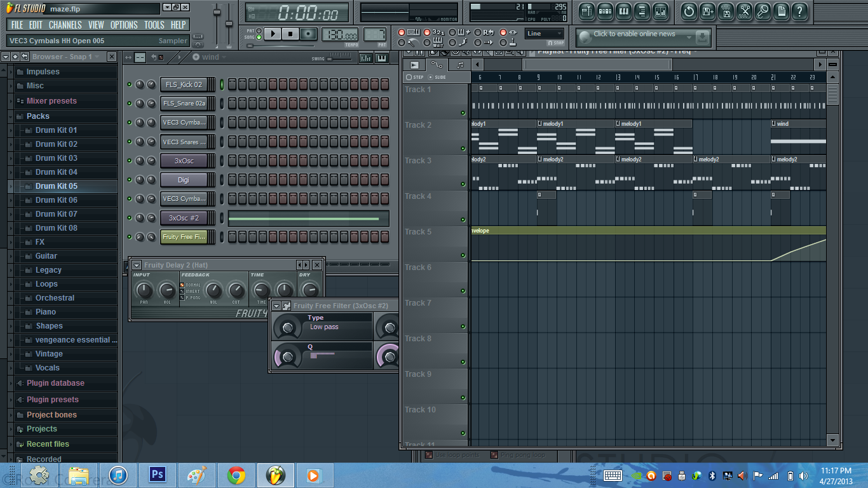Click the help question mark icon
The width and height of the screenshot is (868, 488).
pyautogui.click(x=799, y=11)
